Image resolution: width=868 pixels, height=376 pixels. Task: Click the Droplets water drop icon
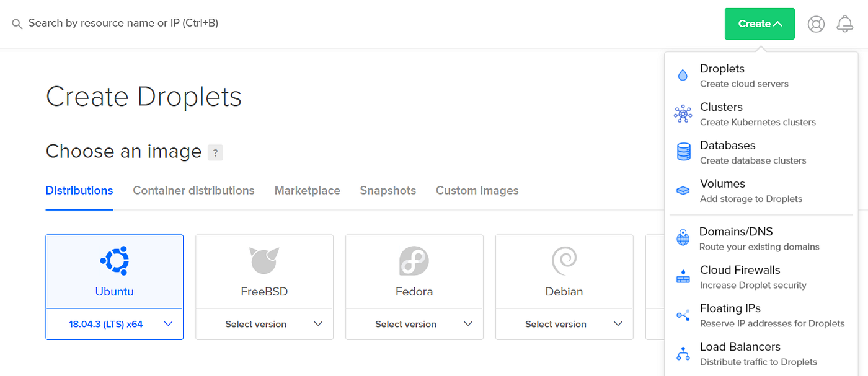pos(683,76)
